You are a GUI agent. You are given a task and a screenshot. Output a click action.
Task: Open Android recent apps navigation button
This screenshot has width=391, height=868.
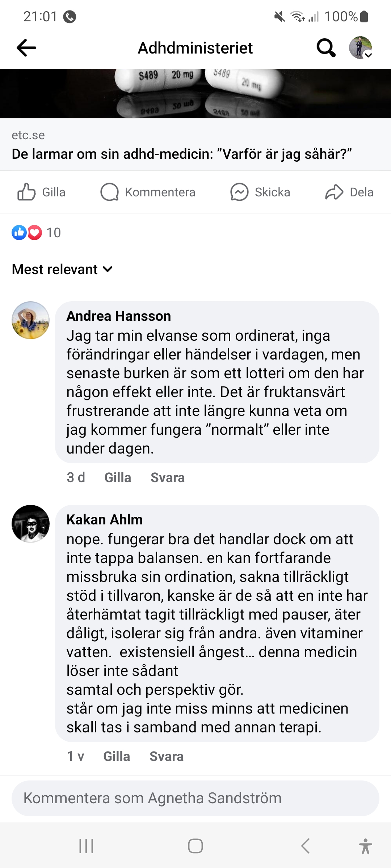pyautogui.click(x=86, y=846)
